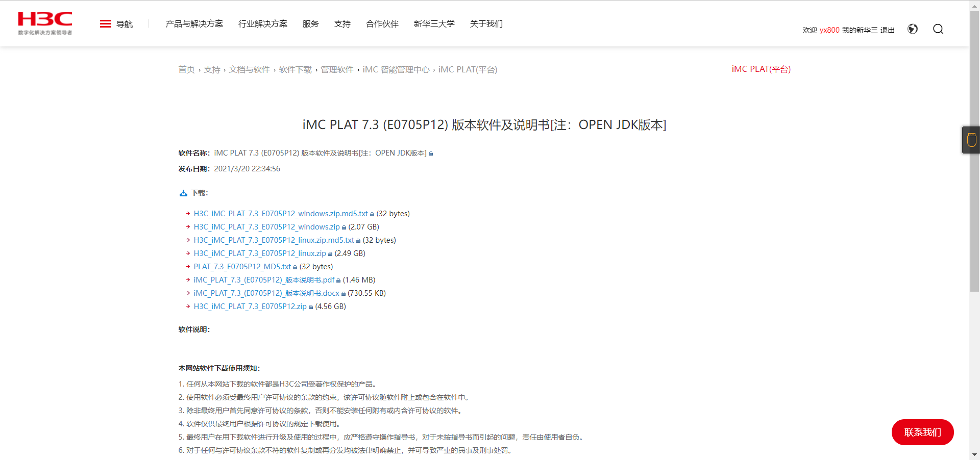Open 我的新华三 account link
This screenshot has width=980, height=460.
click(860, 30)
